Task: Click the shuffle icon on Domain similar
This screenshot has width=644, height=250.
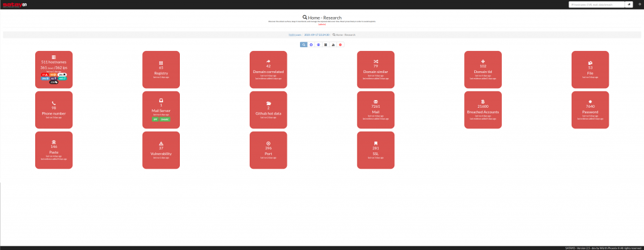Action: click(376, 61)
